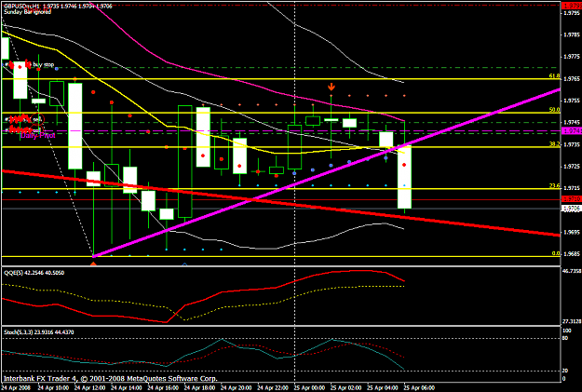
Task: Select the thick red descending trendline
Action: [x=281, y=203]
